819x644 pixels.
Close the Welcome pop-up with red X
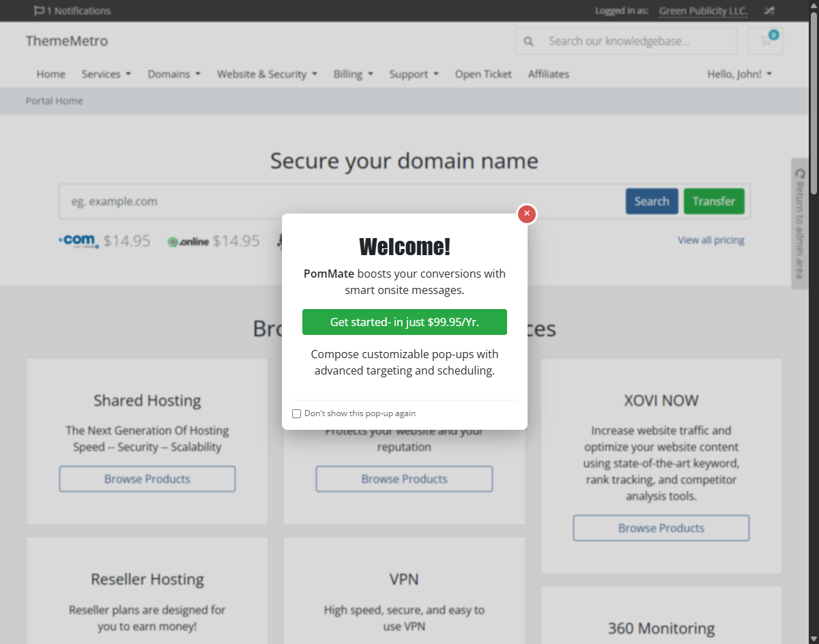pyautogui.click(x=526, y=214)
